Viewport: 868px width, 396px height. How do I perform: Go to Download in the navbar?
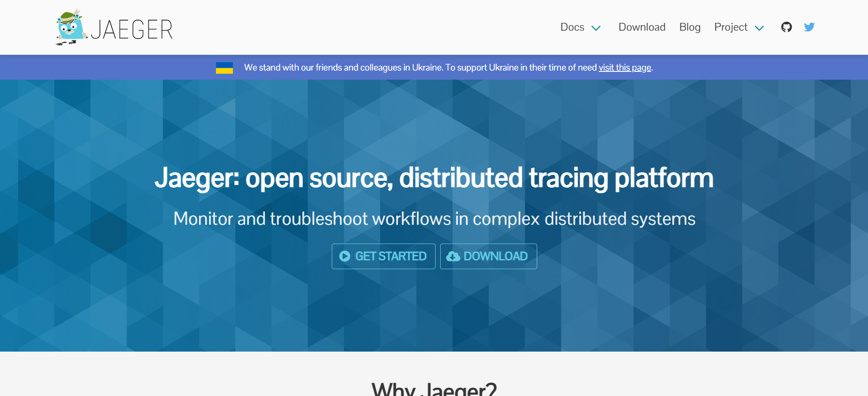(x=642, y=27)
